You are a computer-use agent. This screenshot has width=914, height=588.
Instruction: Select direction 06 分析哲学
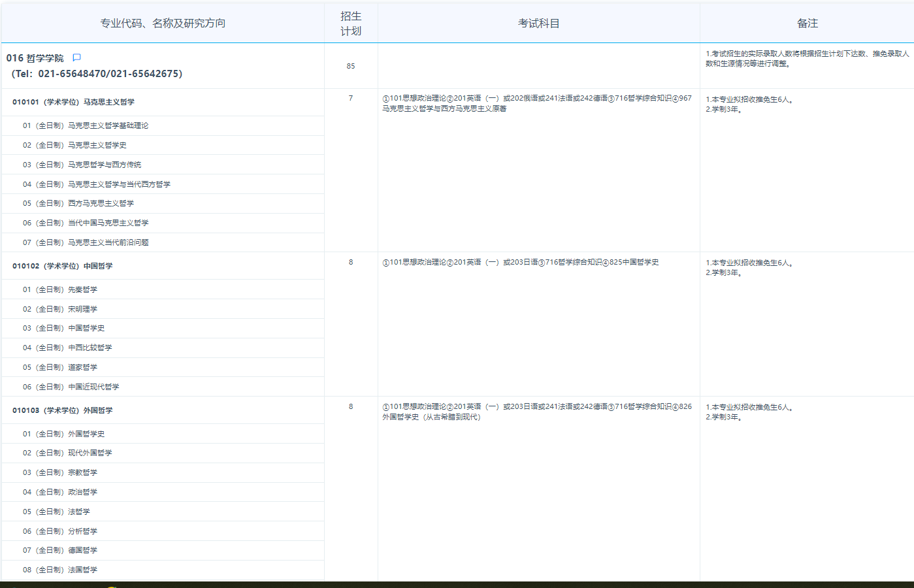pos(60,531)
